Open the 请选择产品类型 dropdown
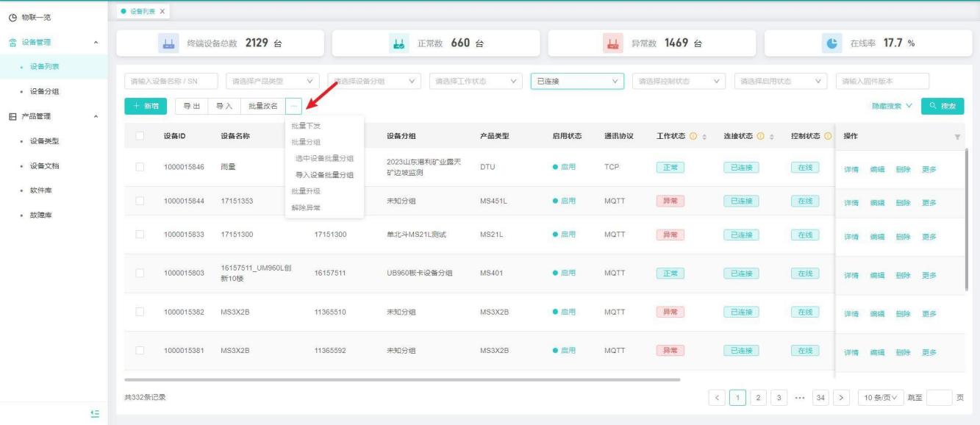This screenshot has width=980, height=425. tap(272, 81)
